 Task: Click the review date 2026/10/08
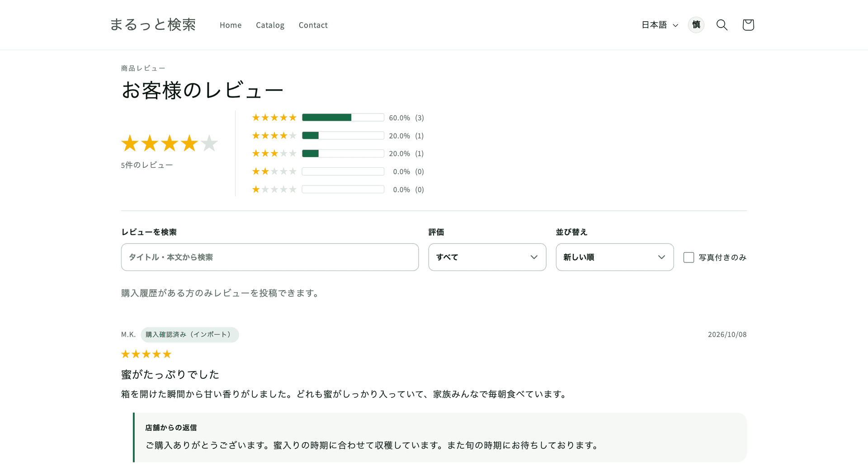727,334
